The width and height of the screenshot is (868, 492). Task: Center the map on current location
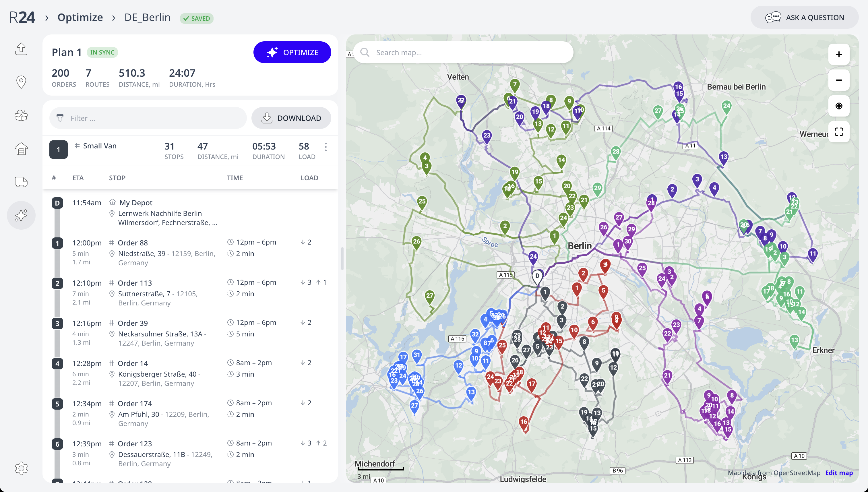click(x=839, y=106)
